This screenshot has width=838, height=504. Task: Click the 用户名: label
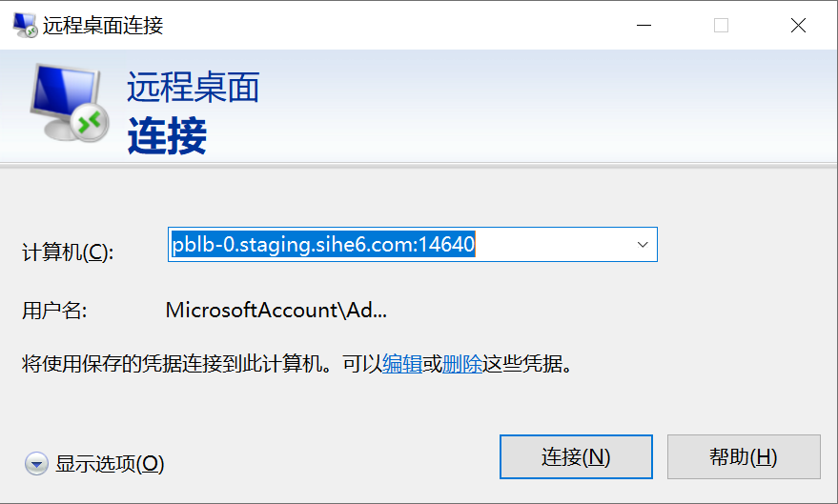point(54,311)
